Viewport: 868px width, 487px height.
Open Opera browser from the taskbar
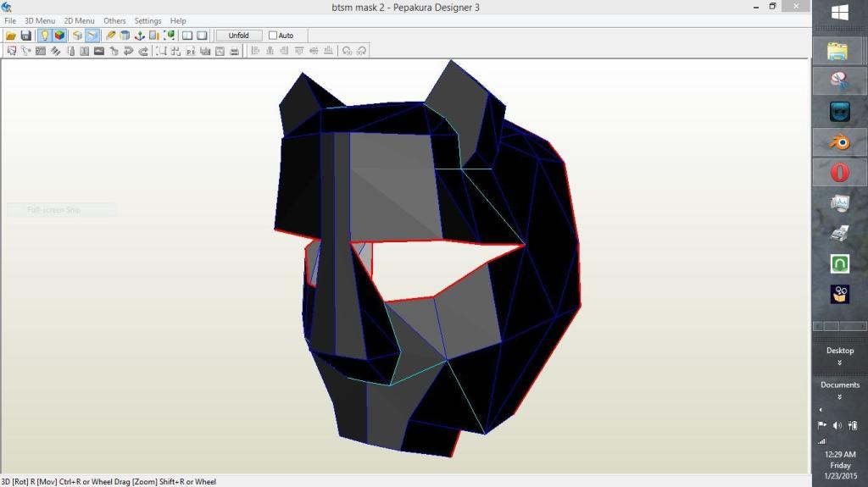click(840, 172)
